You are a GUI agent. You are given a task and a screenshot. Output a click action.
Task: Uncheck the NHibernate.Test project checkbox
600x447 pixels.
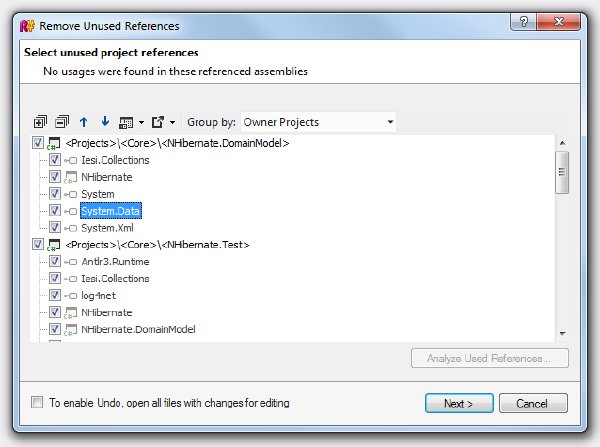click(38, 244)
